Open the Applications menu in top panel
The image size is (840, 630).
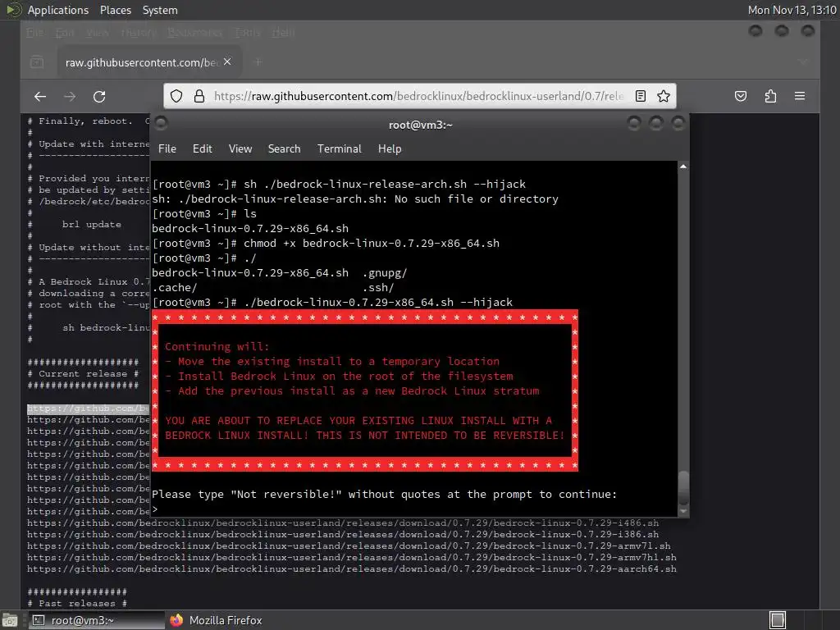tap(58, 10)
